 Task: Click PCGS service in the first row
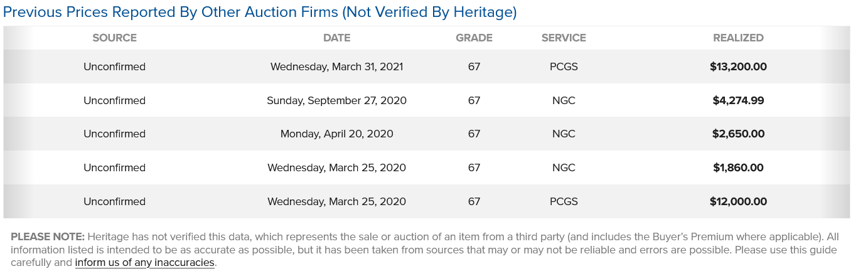point(564,66)
